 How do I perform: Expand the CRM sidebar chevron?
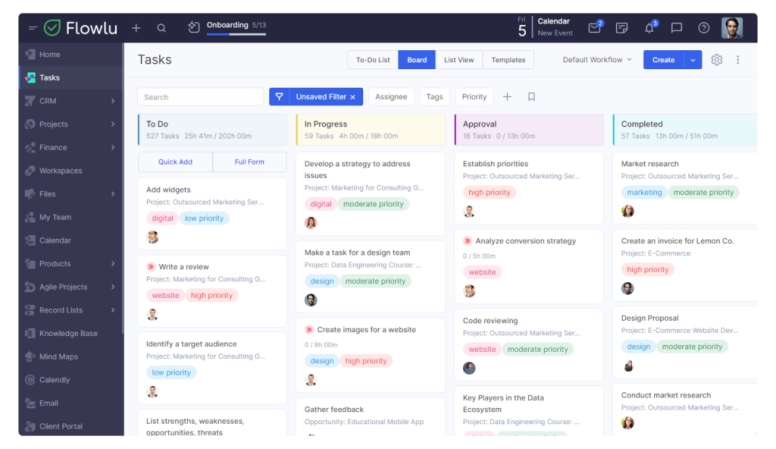pos(113,101)
